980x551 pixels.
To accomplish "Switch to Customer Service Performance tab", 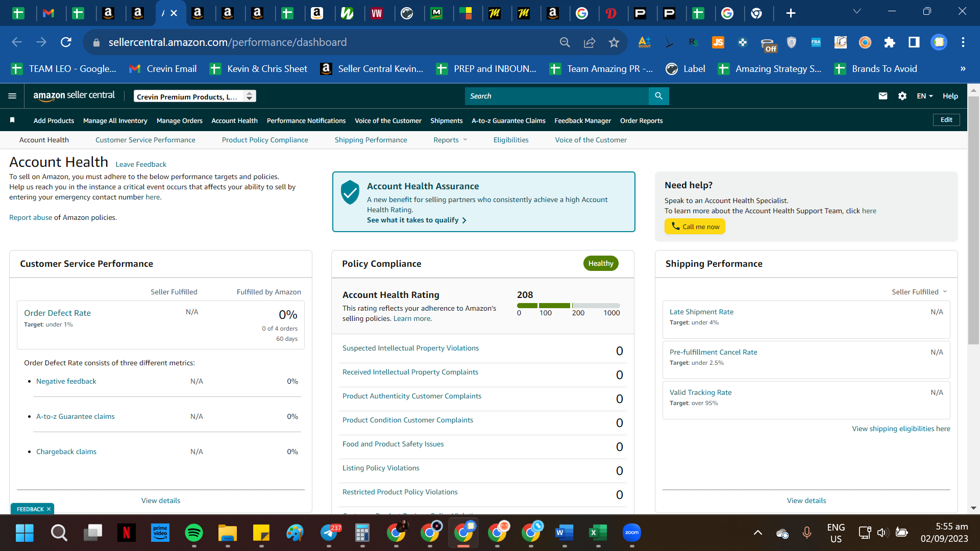I will click(x=145, y=140).
